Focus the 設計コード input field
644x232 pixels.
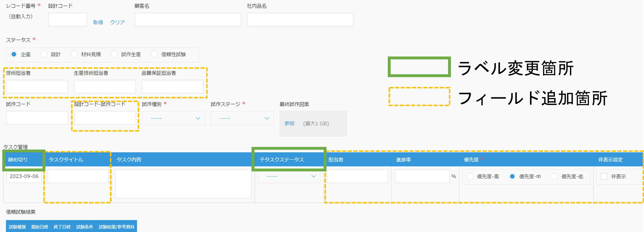tap(67, 19)
